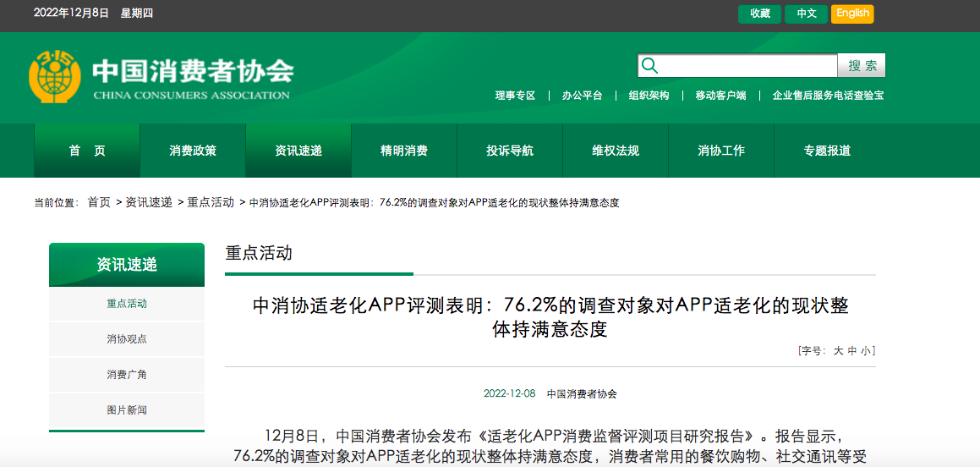Open the 消费政策 navigation menu
The image size is (980, 467).
pyautogui.click(x=193, y=151)
